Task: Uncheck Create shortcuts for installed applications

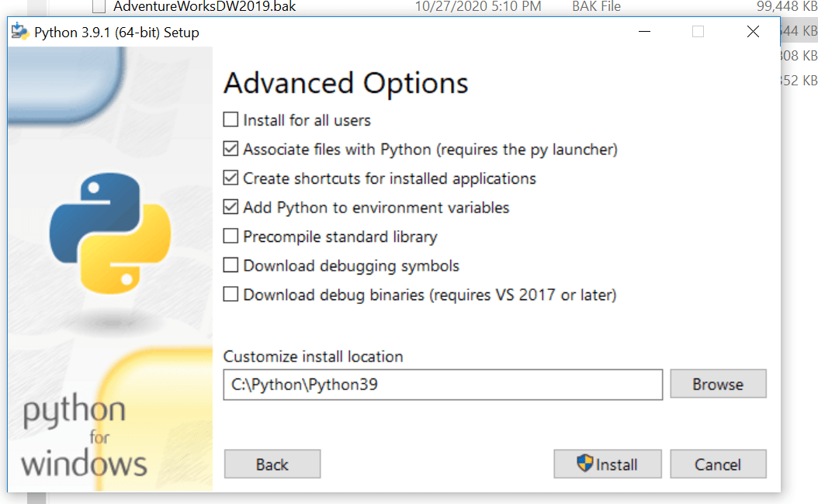Action: (x=230, y=178)
